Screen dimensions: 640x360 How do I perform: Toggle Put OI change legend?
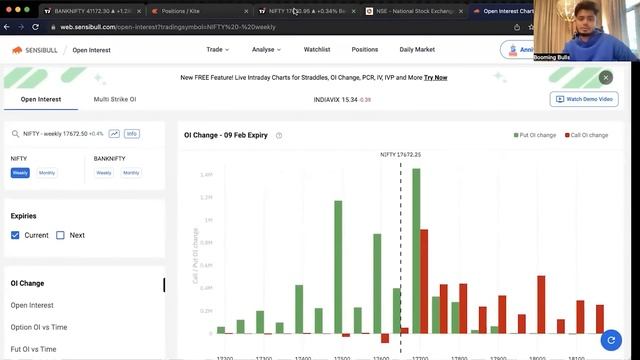click(535, 135)
